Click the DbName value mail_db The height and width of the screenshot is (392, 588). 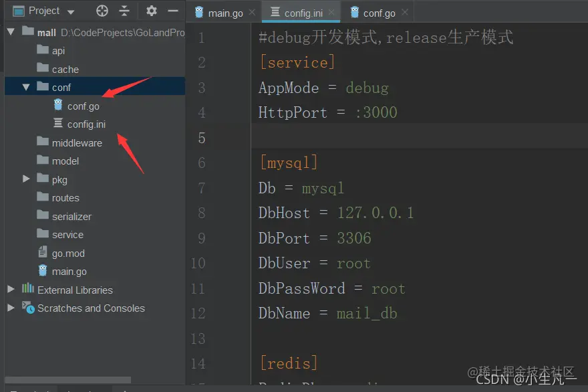(367, 313)
